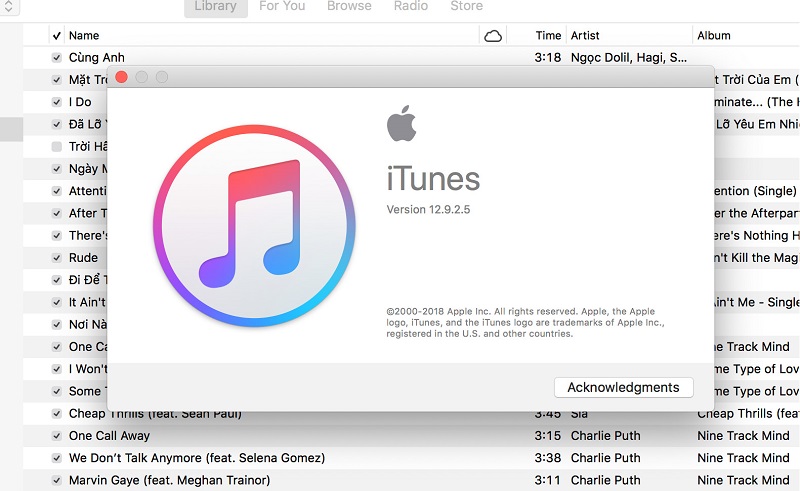Switch to the For You tab
The width and height of the screenshot is (800, 491).
(282, 6)
